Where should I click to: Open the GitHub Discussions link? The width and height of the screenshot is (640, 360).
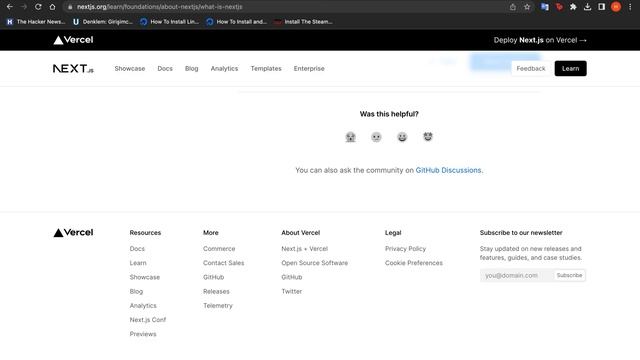point(448,170)
